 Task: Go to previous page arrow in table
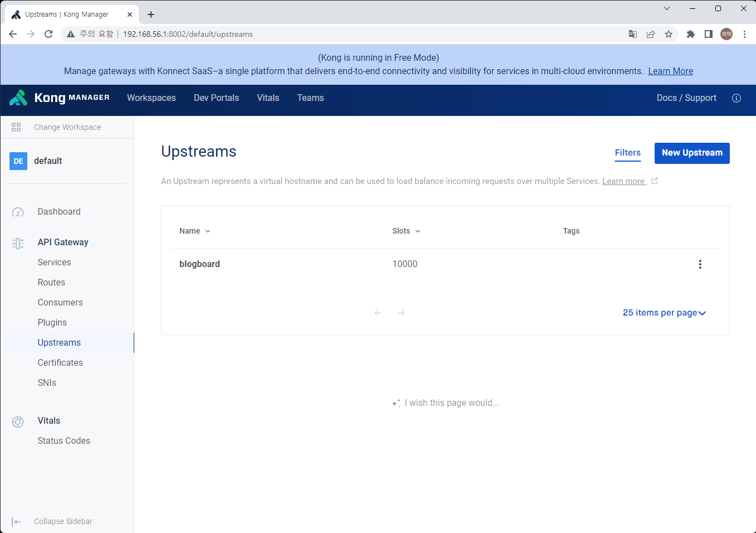point(378,313)
